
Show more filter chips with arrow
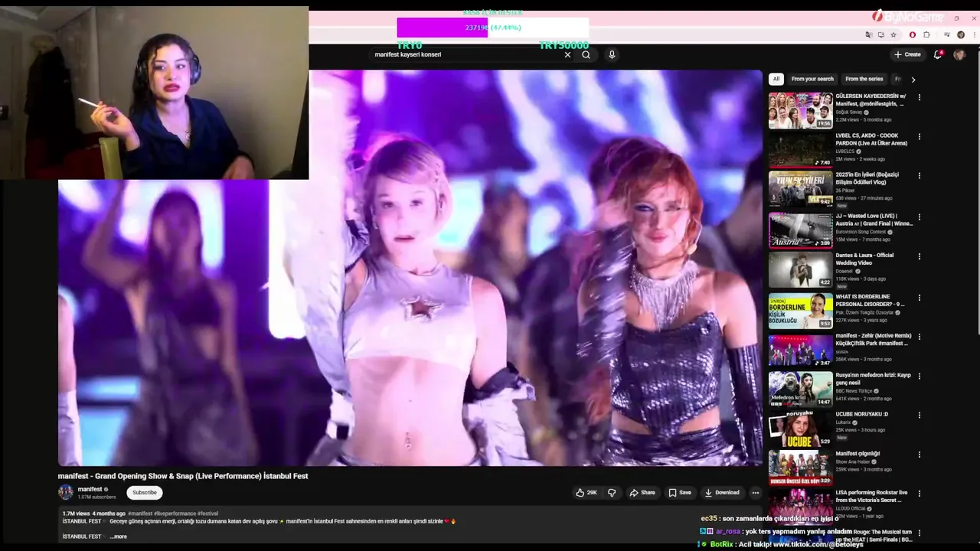[x=913, y=79]
